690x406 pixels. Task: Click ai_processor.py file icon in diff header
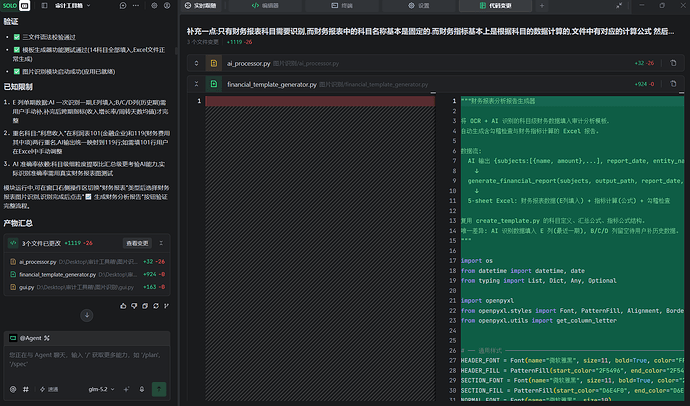point(214,63)
